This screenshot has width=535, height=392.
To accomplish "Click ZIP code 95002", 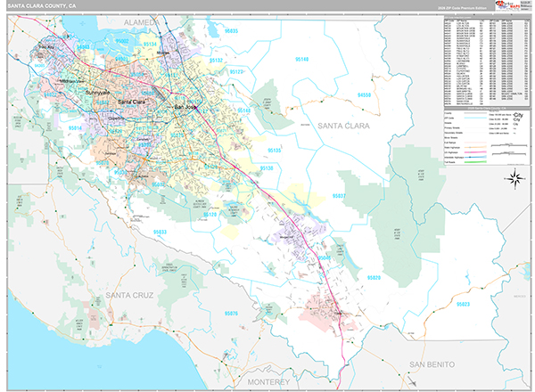I will tap(122, 41).
